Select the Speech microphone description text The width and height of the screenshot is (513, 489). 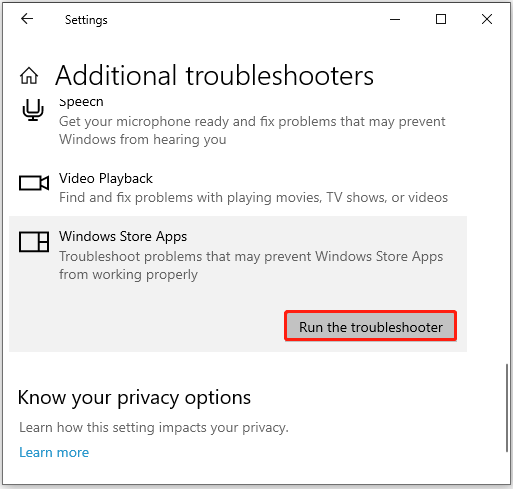[x=252, y=130]
